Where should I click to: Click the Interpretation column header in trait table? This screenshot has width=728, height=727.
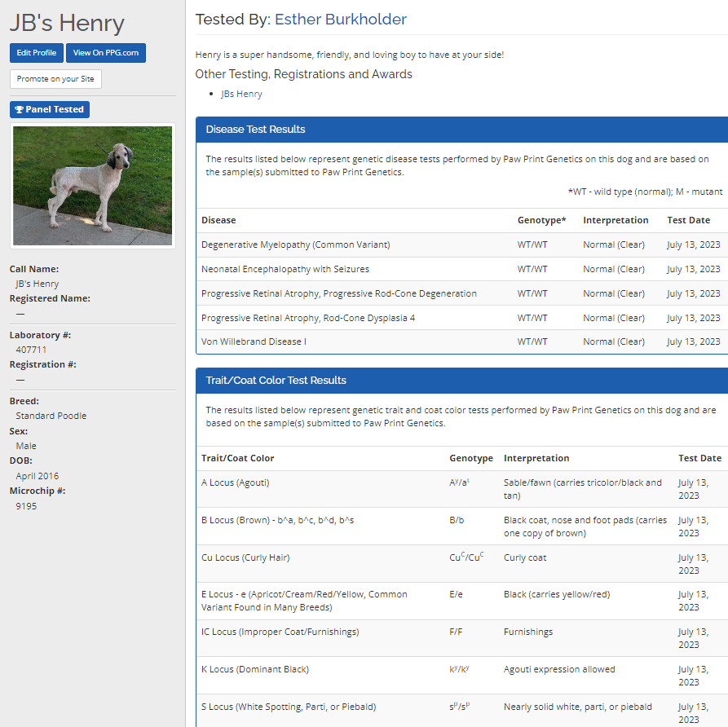536,458
